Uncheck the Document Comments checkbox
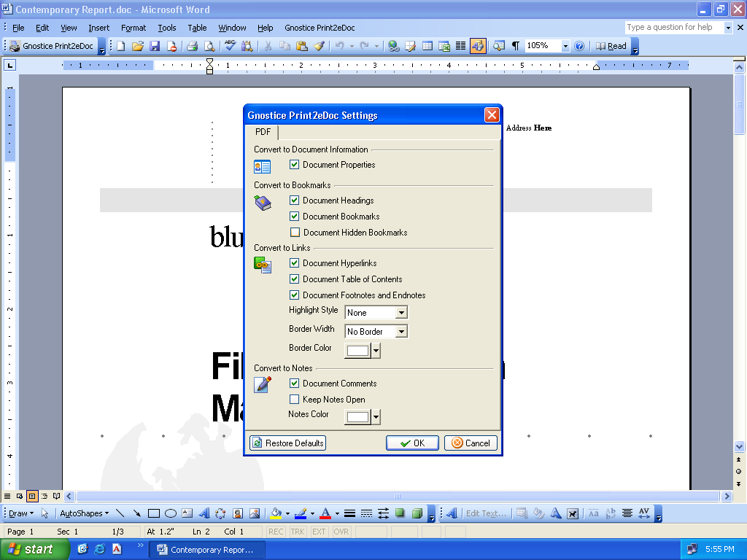Screen dimensions: 747x560 [295, 384]
